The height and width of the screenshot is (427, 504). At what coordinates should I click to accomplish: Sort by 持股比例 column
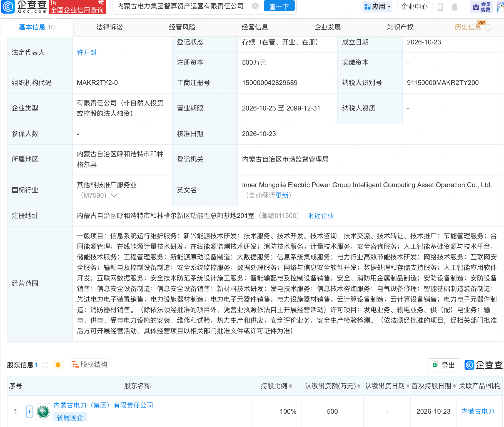(290, 386)
